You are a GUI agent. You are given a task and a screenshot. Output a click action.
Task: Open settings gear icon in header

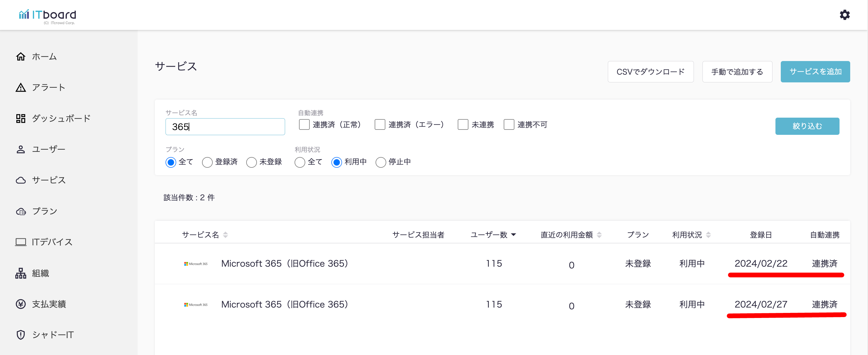pos(844,15)
